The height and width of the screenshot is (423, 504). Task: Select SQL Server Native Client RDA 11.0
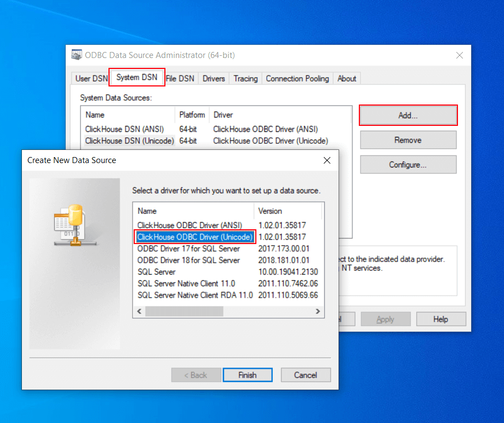click(195, 295)
